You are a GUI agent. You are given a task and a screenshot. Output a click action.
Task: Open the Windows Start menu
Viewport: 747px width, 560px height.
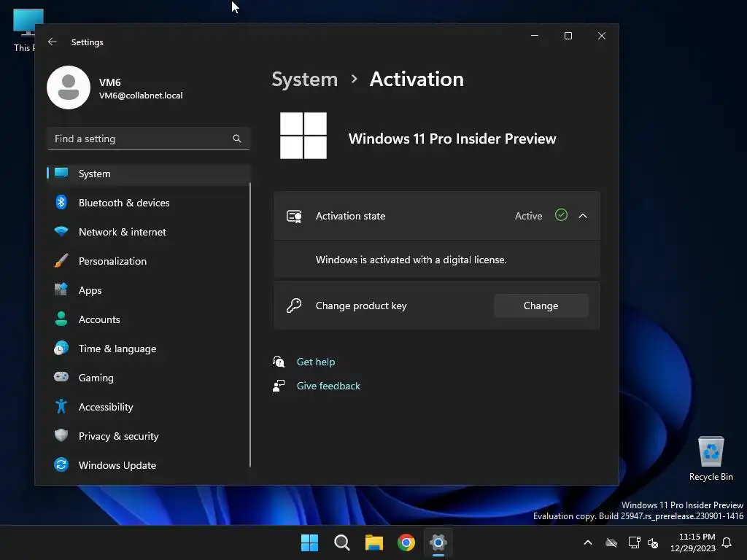(309, 542)
